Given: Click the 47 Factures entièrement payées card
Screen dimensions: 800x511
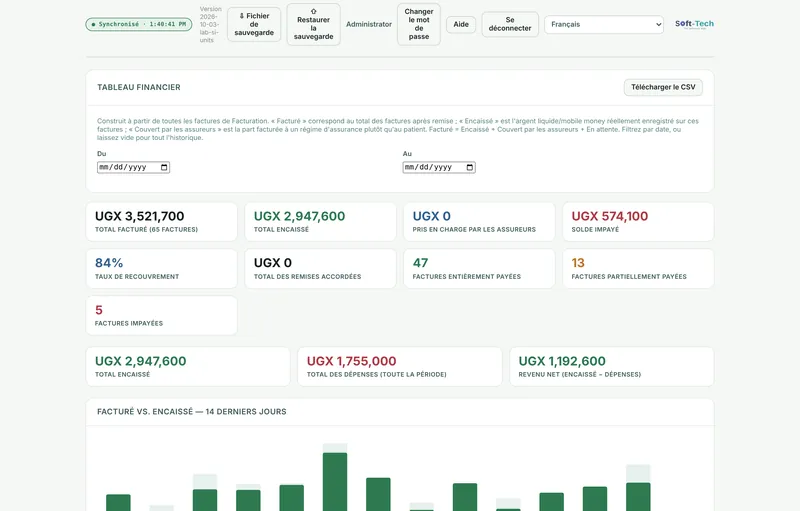Looking at the screenshot, I should point(479,269).
